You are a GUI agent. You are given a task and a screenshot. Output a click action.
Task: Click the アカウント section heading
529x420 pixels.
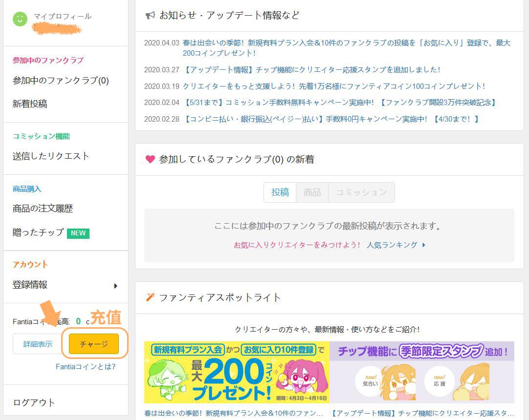click(x=30, y=264)
